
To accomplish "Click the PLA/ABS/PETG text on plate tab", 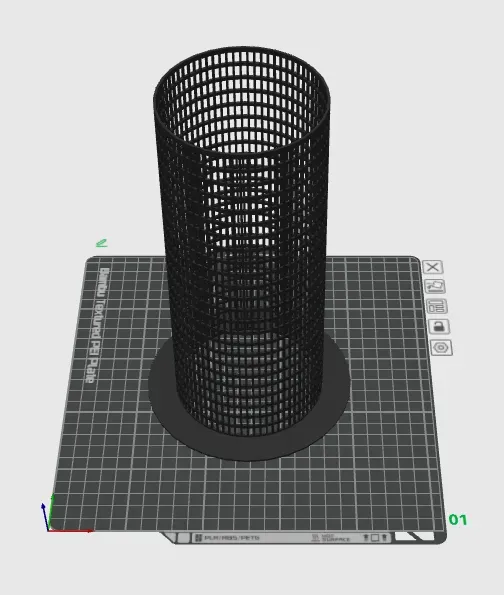I will click(232, 538).
